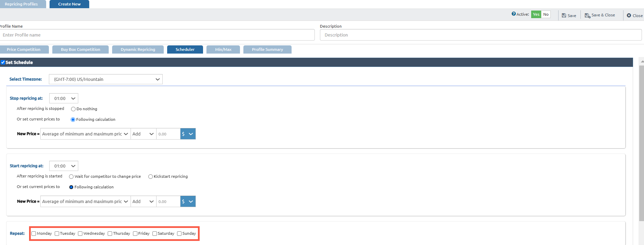This screenshot has width=644, height=245.
Task: Click the Profile Name input field
Action: point(157,35)
